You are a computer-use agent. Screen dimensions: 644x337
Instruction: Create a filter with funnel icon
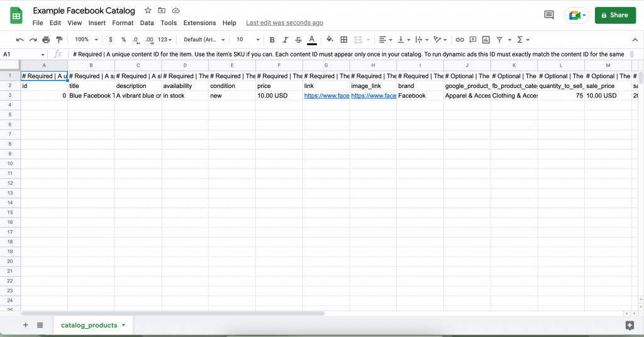tap(499, 40)
